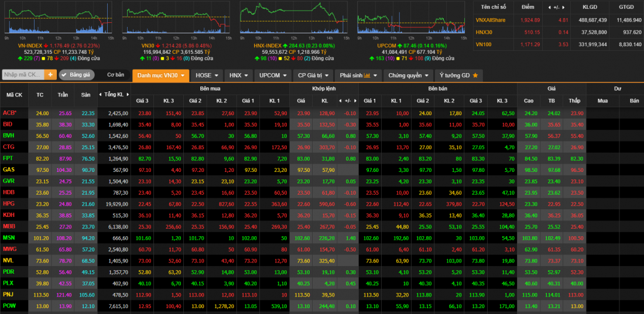Click the right arrow beside Khớp lệnh +/-
Image resolution: width=644 pixels, height=314 pixels.
coord(354,101)
